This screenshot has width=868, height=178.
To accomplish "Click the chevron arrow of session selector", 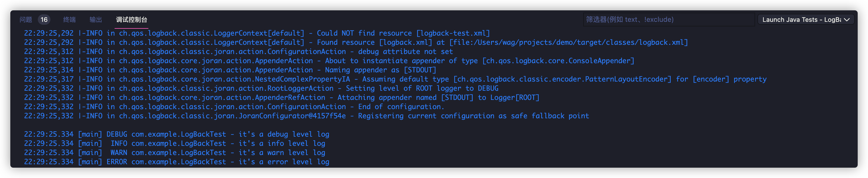I will pos(847,20).
